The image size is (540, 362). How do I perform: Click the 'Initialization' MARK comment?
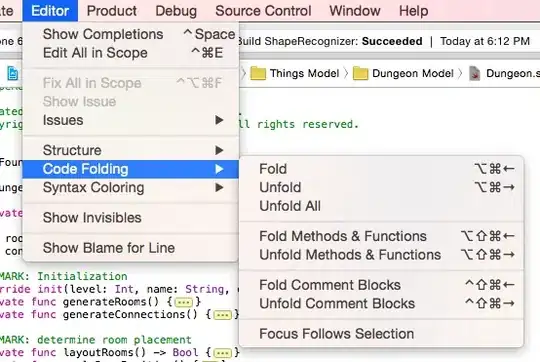[x=82, y=276]
